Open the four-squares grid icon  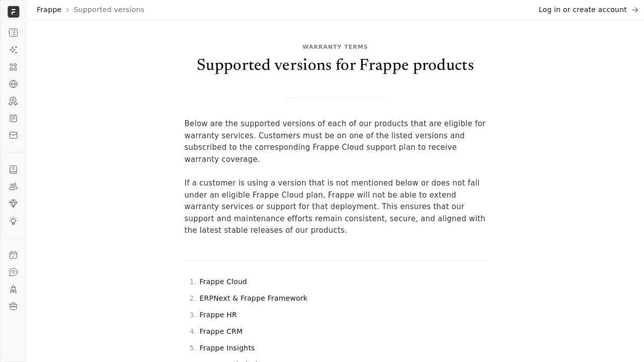click(14, 67)
